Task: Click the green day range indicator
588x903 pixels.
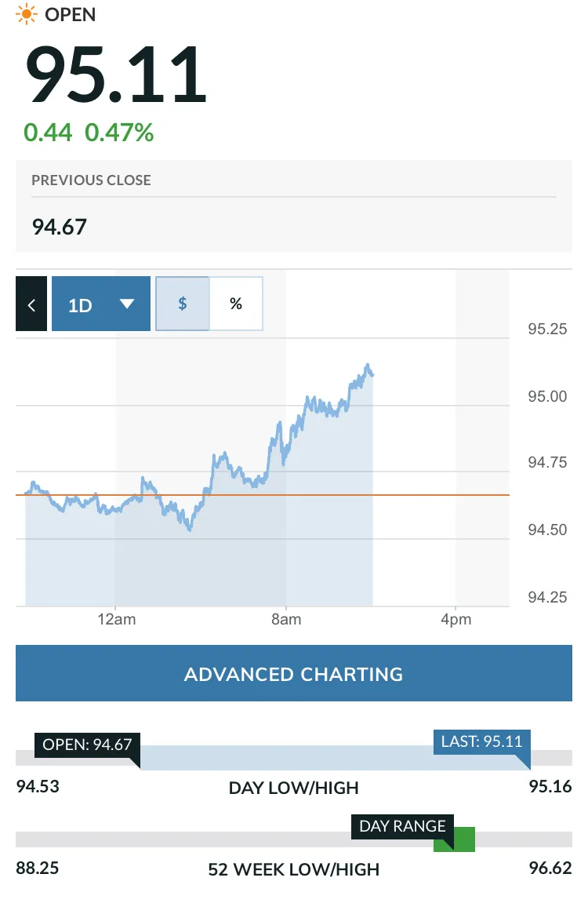Action: tap(454, 839)
